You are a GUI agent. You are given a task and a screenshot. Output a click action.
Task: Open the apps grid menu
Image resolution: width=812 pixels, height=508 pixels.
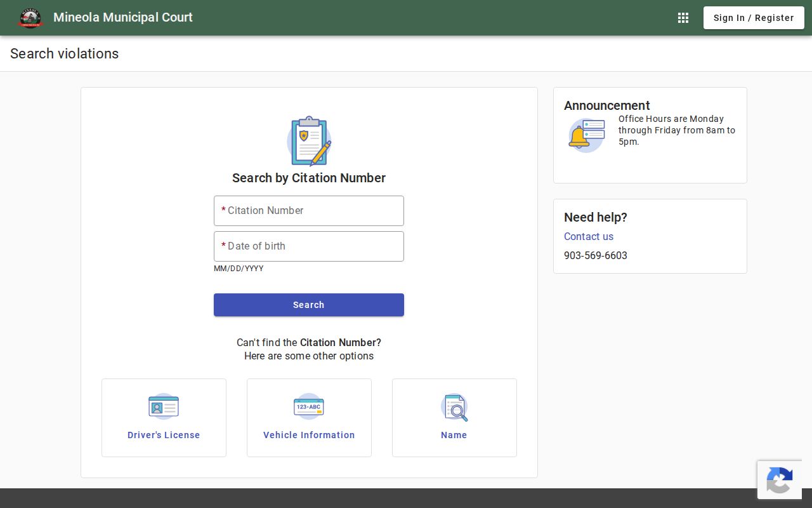pyautogui.click(x=683, y=18)
